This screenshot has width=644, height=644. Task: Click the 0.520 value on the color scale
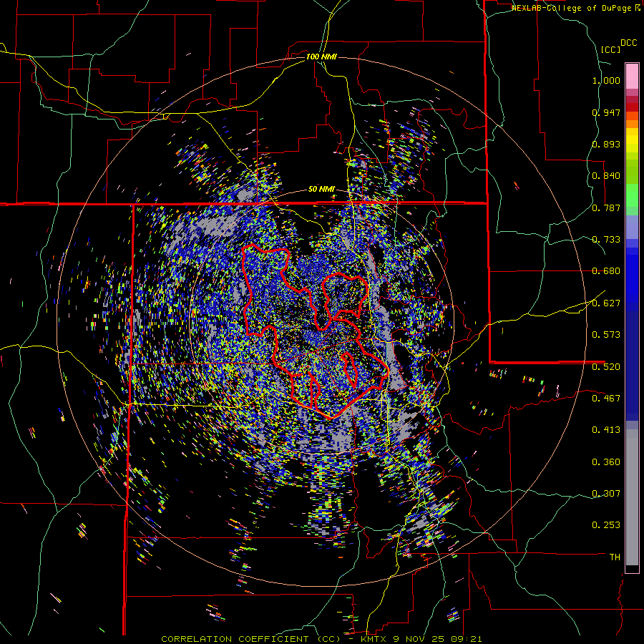pos(606,367)
